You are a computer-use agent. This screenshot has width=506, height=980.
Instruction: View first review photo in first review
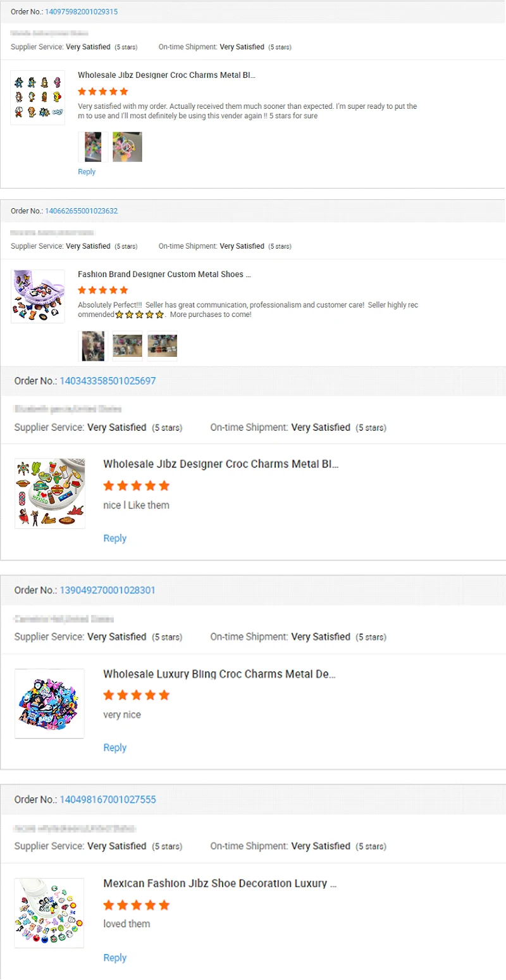pos(93,147)
